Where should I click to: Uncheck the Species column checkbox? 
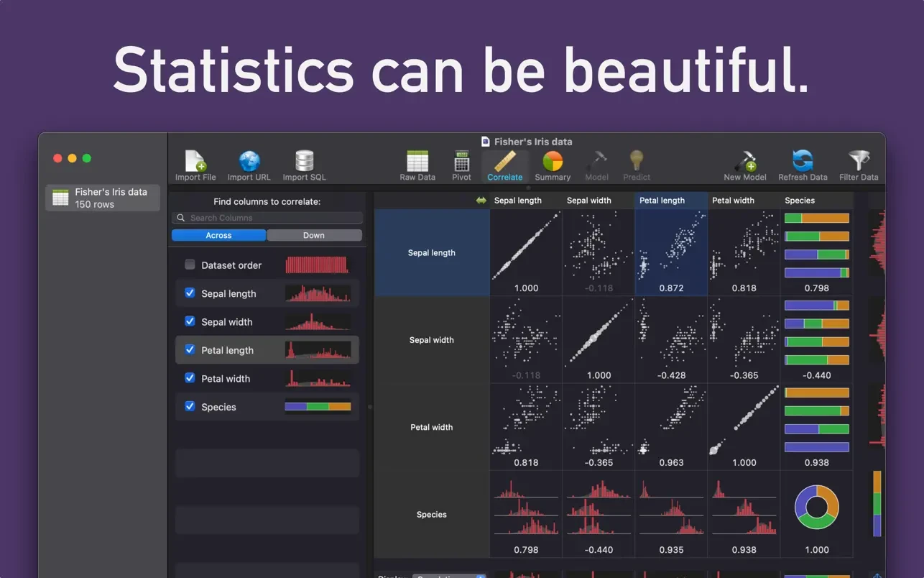click(x=190, y=406)
